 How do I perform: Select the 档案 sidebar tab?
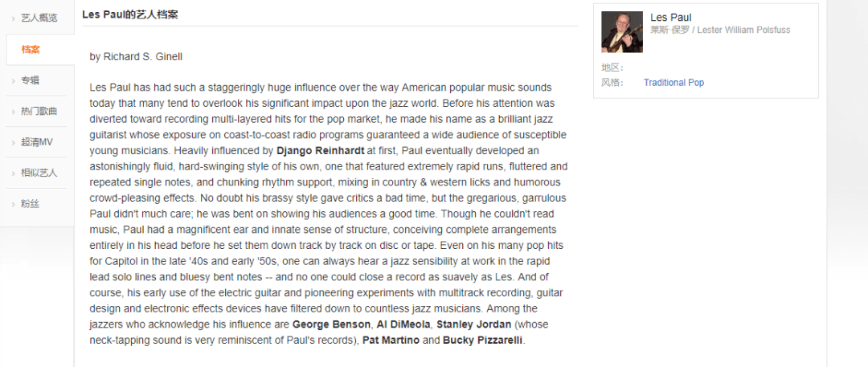(31, 50)
